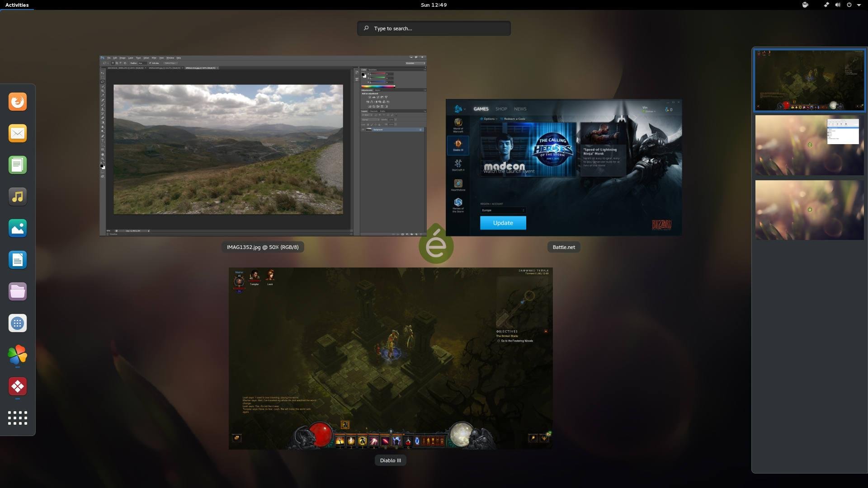Image resolution: width=868 pixels, height=488 pixels.
Task: Launch PlayOnLinux from the dock
Action: (18, 355)
